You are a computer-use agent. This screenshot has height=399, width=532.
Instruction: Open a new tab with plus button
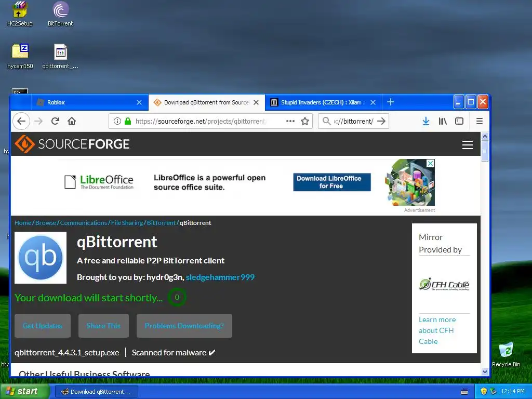click(391, 102)
